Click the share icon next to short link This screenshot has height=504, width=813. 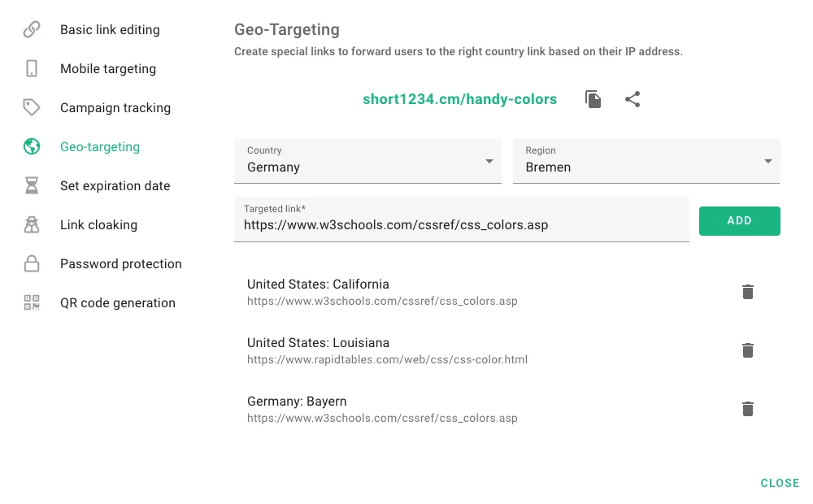[x=633, y=99]
